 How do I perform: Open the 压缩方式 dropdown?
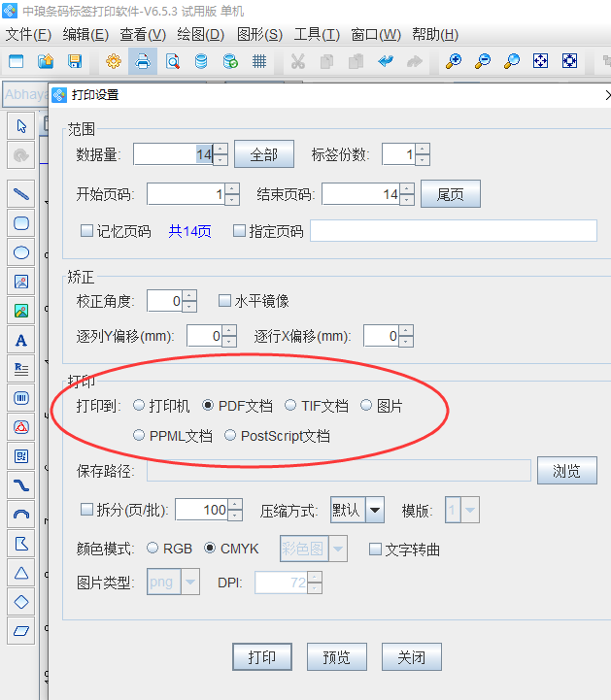[x=374, y=510]
